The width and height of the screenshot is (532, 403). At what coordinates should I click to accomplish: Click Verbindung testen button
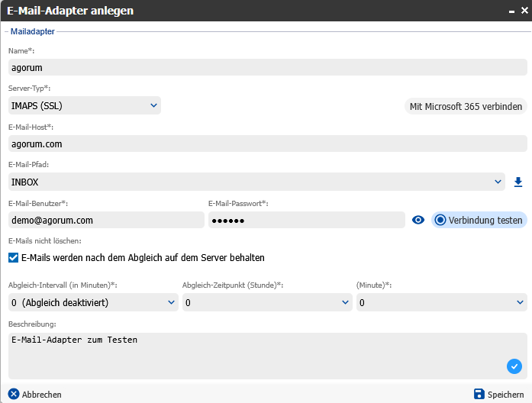(x=479, y=220)
